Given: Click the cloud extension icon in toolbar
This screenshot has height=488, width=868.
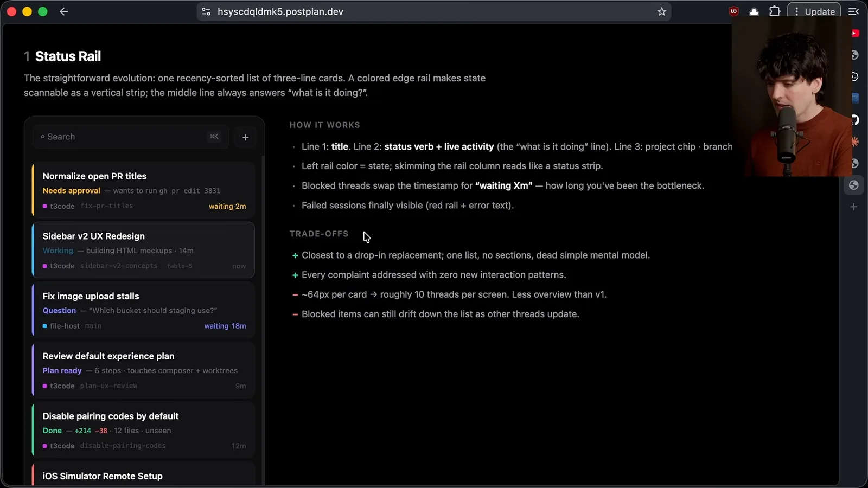Looking at the screenshot, I should point(754,11).
